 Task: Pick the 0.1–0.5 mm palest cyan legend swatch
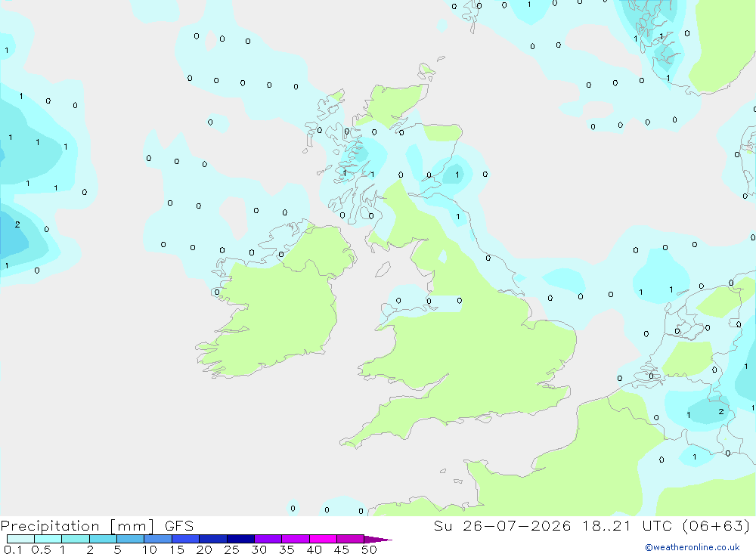click(x=20, y=539)
